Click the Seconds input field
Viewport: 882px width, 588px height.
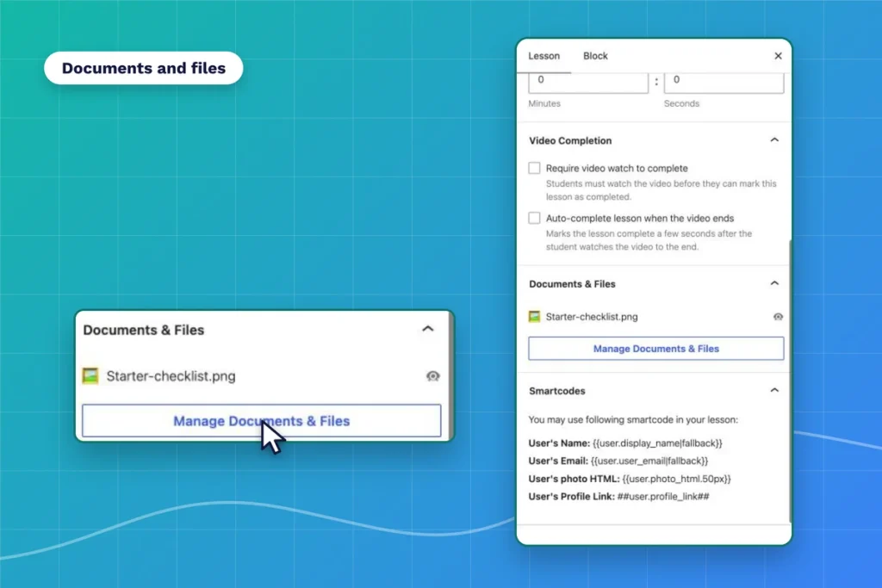tap(724, 83)
